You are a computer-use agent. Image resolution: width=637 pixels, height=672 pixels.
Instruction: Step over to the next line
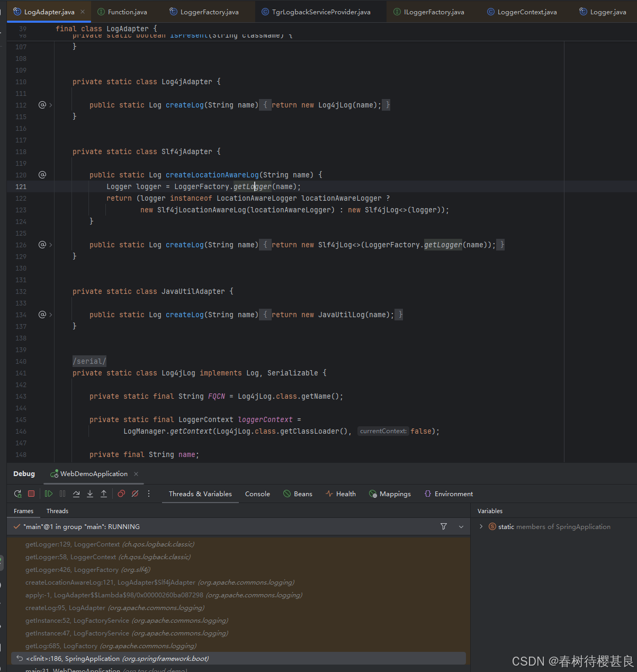pos(76,494)
